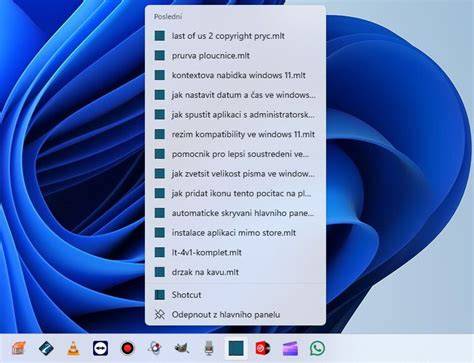Click the teal icon next to Shotcut entry
Screen dimensions: 474x363
tap(160, 295)
